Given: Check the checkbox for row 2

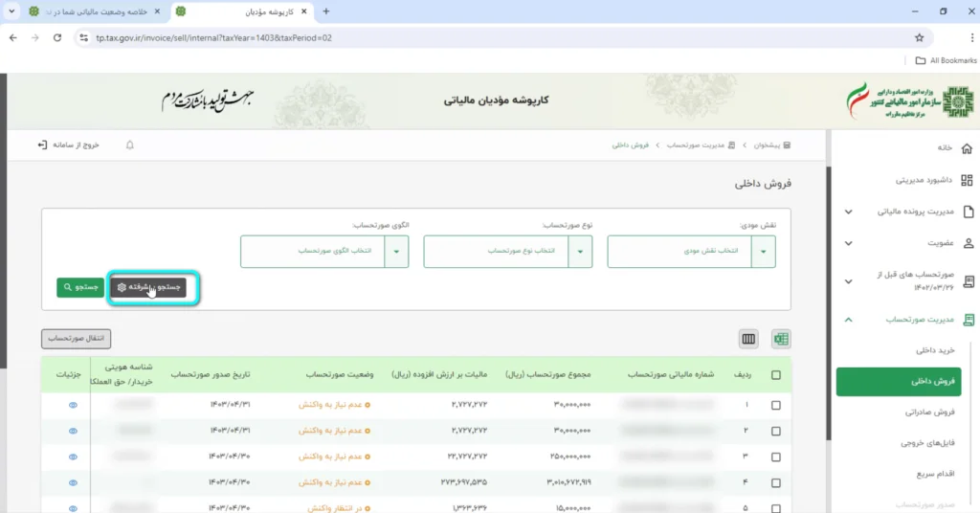Looking at the screenshot, I should click(775, 431).
